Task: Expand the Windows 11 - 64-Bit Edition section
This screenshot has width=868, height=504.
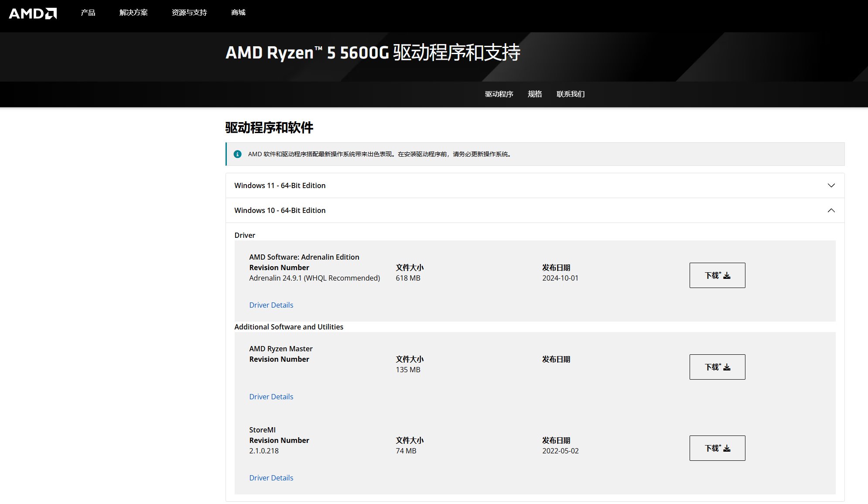Action: point(535,185)
